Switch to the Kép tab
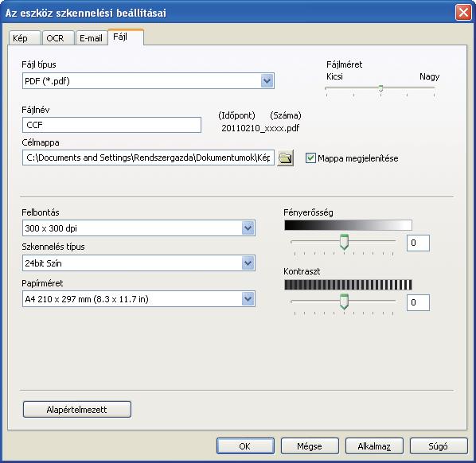 (x=25, y=38)
